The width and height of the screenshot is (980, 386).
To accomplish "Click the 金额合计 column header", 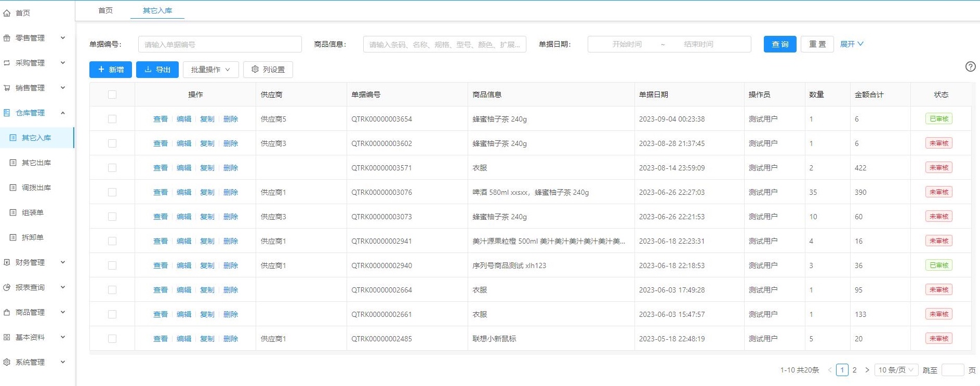I will (x=869, y=95).
